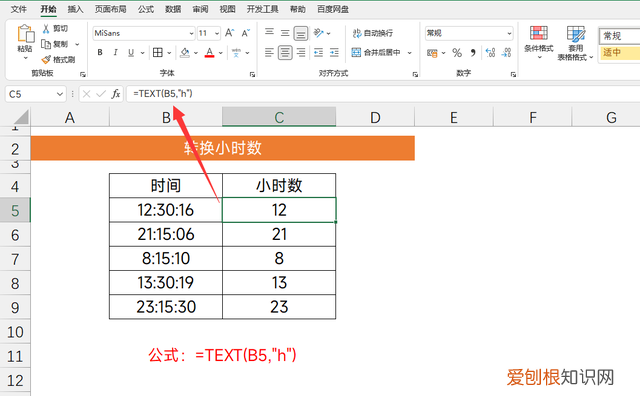Click cell with header 小时数
Image resolution: width=640 pixels, height=396 pixels.
click(x=279, y=186)
